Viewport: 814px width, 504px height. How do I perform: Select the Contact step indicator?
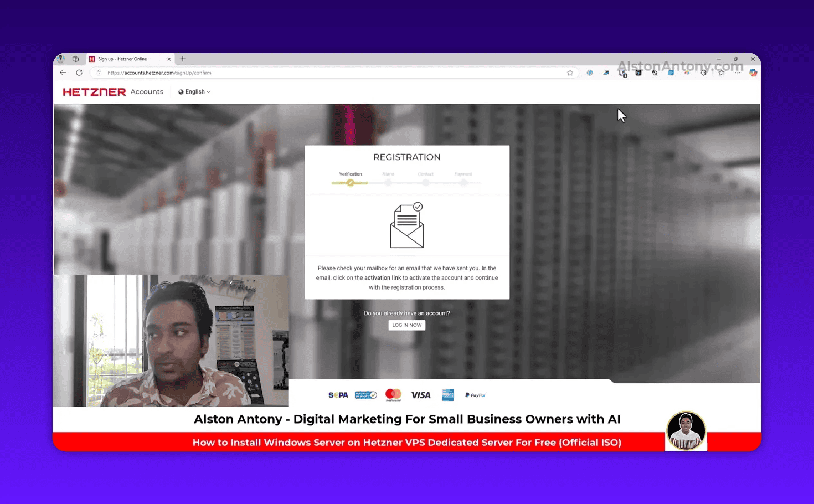pos(426,182)
